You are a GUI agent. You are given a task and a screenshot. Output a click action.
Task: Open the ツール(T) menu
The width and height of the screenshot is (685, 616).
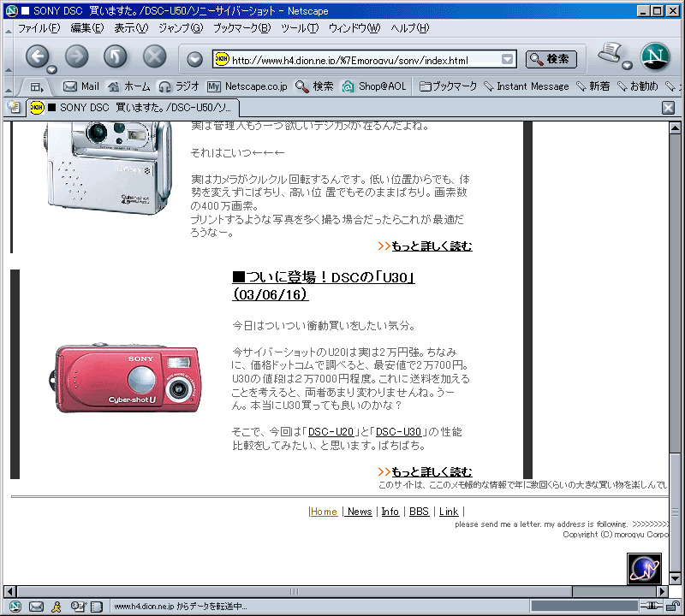pos(300,28)
